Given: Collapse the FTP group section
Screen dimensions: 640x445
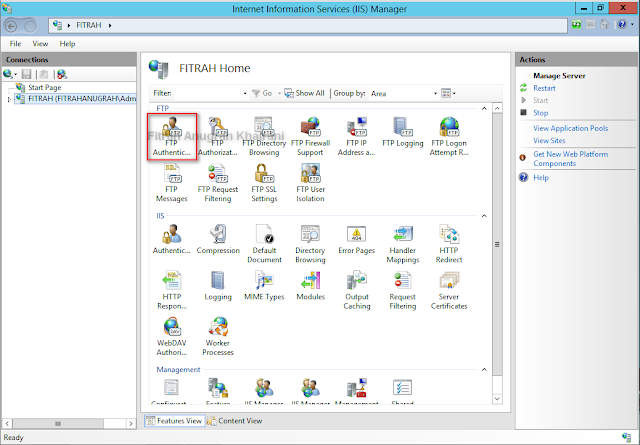Looking at the screenshot, I should coord(484,109).
